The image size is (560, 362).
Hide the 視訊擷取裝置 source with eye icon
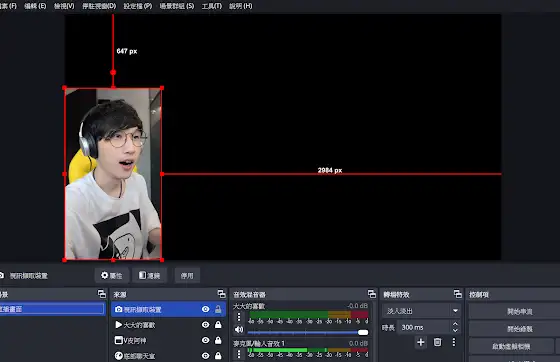tap(205, 309)
